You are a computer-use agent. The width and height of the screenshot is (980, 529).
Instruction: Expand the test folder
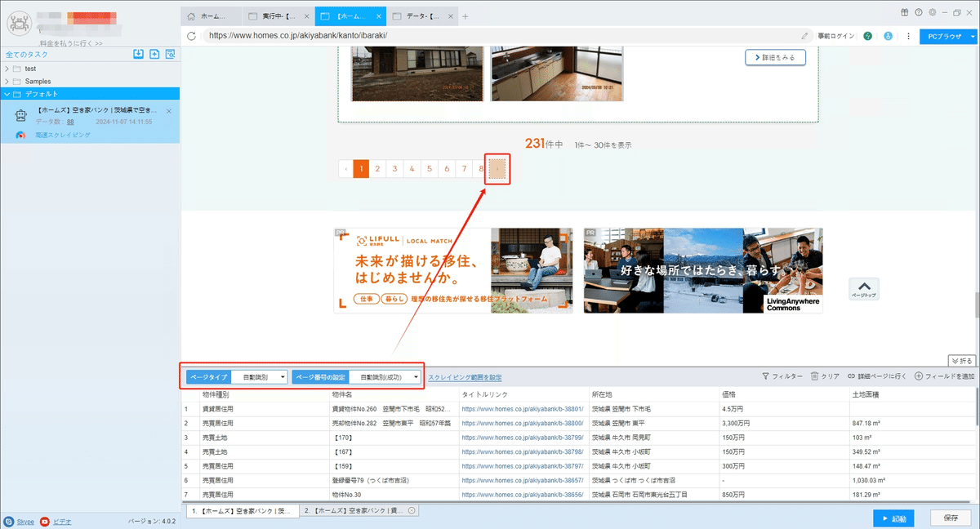click(7, 69)
